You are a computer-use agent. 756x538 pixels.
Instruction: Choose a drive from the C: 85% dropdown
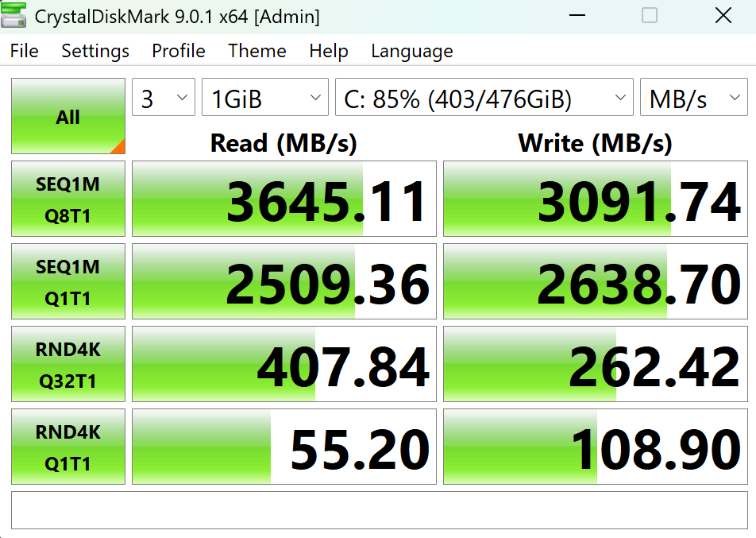coord(484,98)
